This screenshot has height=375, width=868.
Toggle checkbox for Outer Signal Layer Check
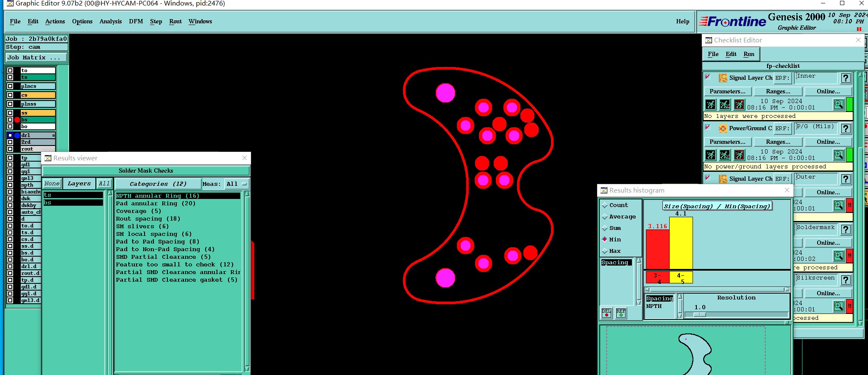tap(707, 178)
